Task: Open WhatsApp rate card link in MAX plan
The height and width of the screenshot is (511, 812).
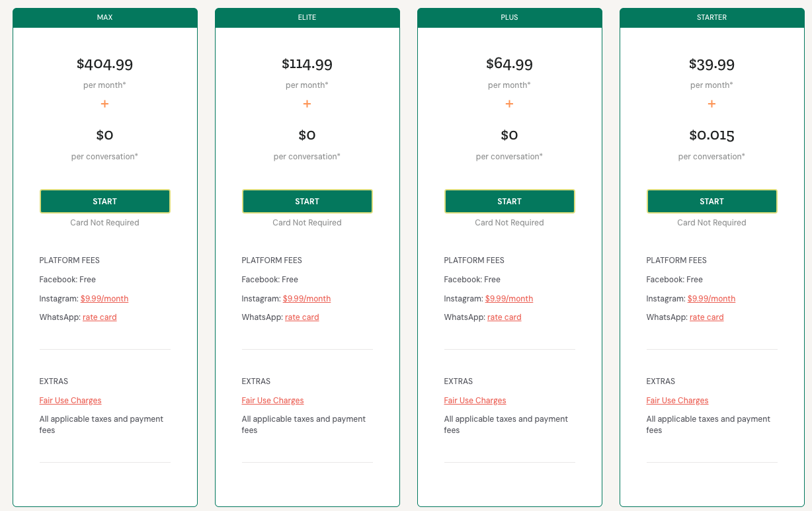Action: point(100,317)
